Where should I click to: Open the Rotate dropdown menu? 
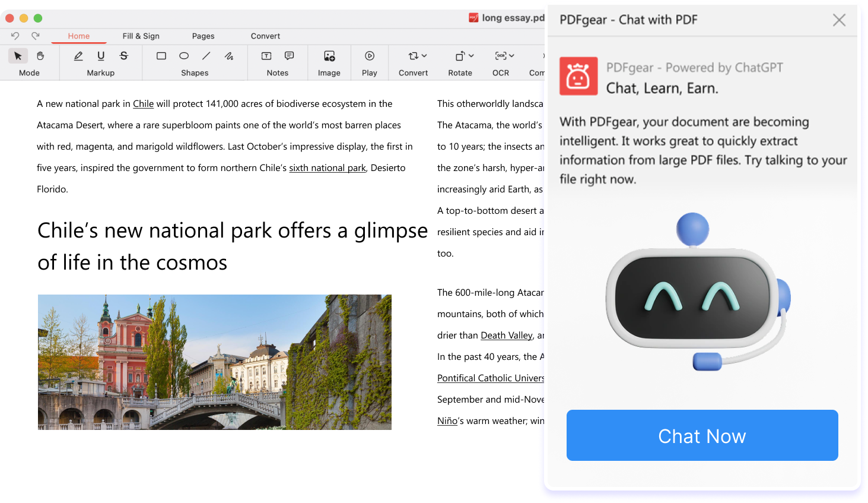464,56
